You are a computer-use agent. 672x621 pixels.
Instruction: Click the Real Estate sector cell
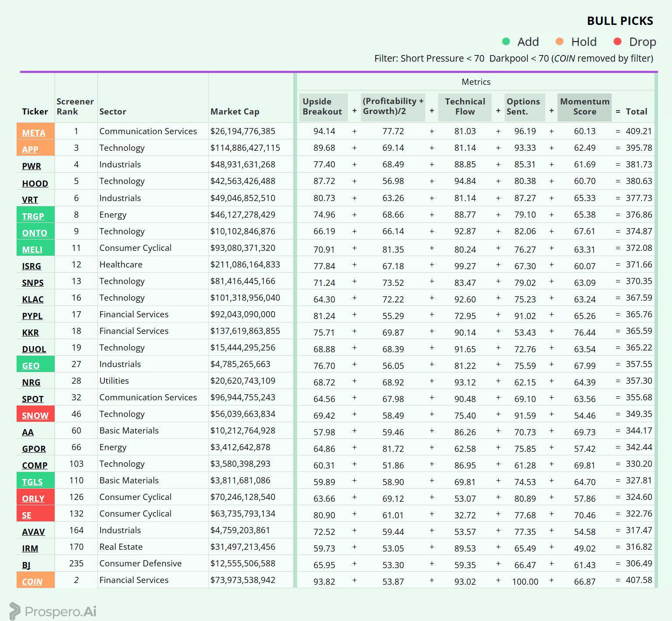(x=121, y=547)
